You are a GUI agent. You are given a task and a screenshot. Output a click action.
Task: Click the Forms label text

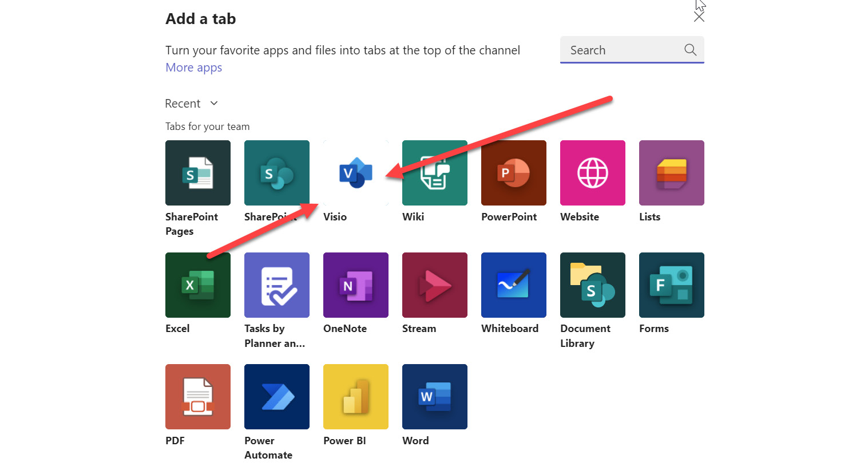(x=654, y=329)
